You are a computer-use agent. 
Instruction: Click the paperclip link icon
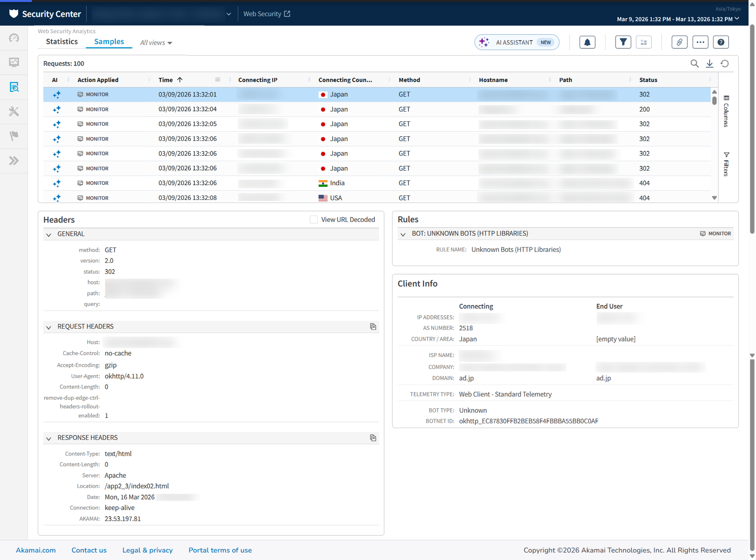[x=679, y=42]
